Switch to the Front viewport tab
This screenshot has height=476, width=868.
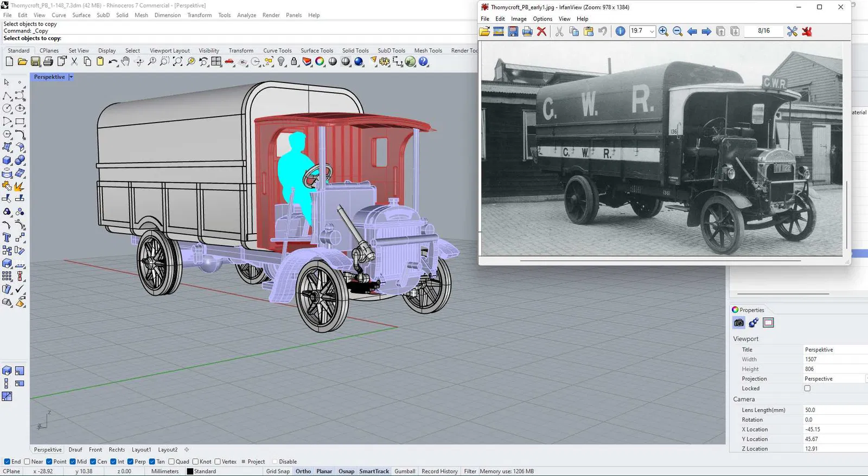(95, 450)
